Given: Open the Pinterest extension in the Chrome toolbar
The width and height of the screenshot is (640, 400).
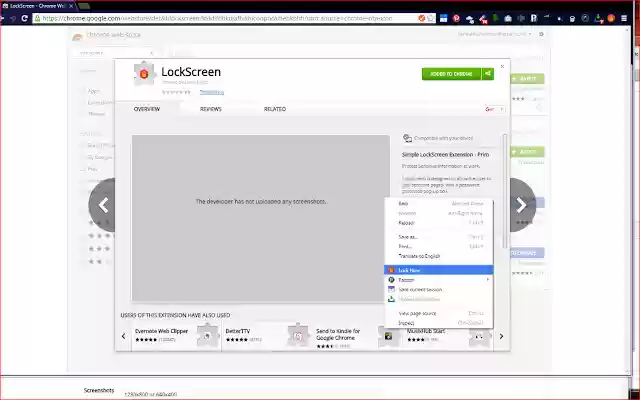Looking at the screenshot, I should click(x=456, y=18).
